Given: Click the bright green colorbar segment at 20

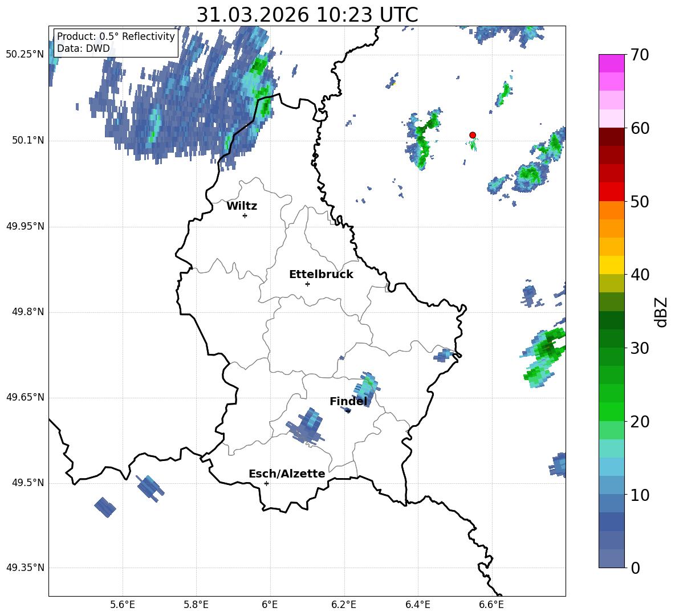Looking at the screenshot, I should (611, 412).
